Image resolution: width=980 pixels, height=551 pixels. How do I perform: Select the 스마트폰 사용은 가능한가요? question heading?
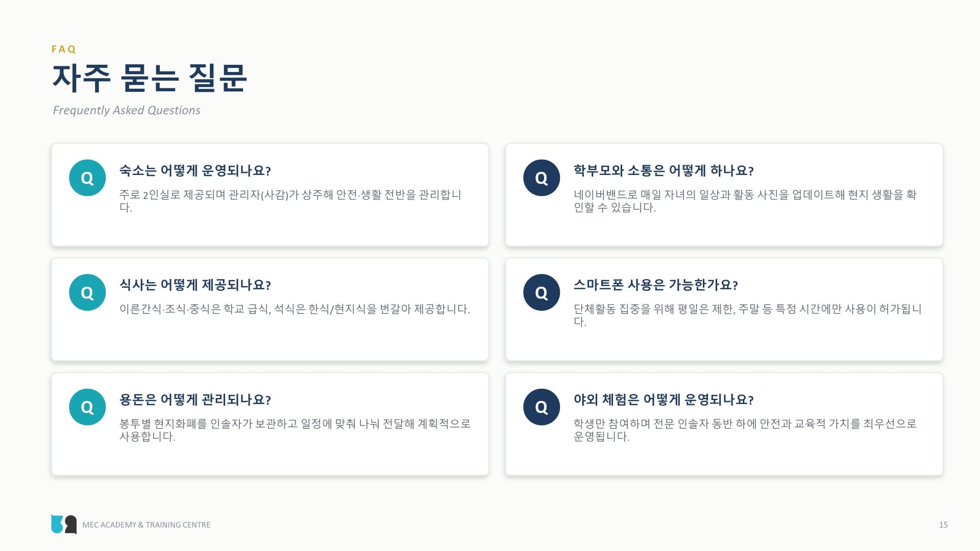click(656, 285)
